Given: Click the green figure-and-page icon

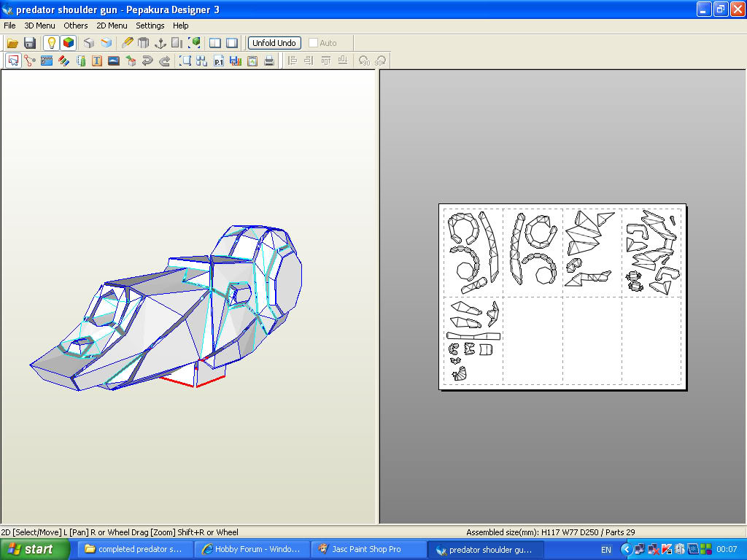Looking at the screenshot, I should pyautogui.click(x=80, y=61).
